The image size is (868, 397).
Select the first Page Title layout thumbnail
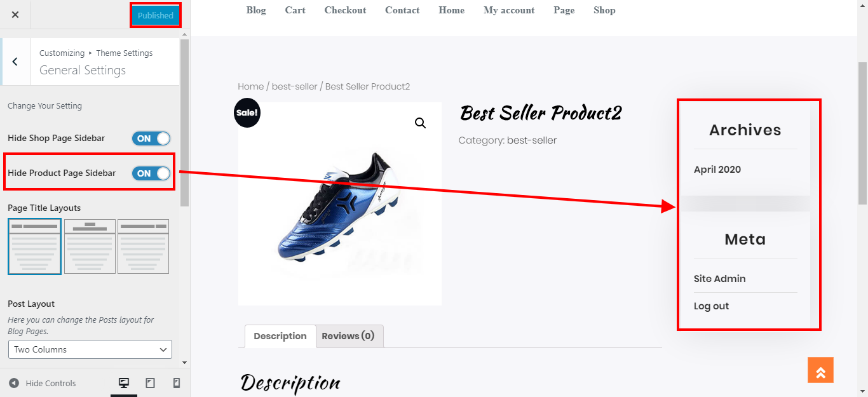point(35,246)
